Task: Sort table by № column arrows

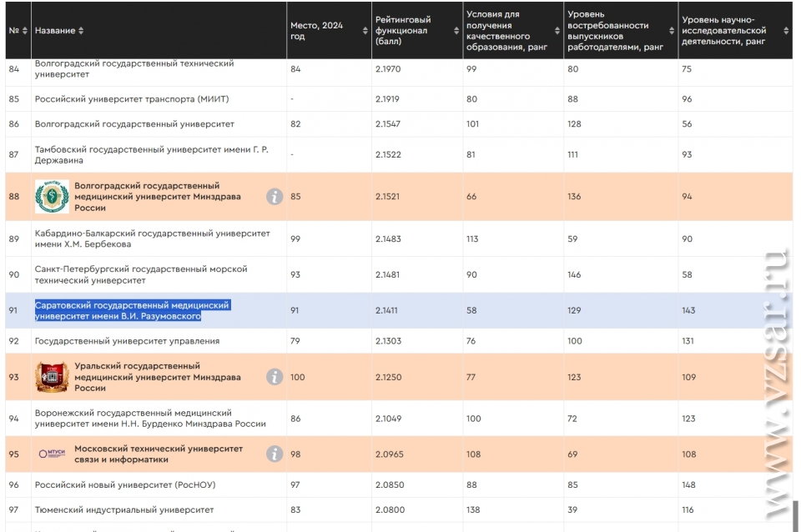Action: 24,31
